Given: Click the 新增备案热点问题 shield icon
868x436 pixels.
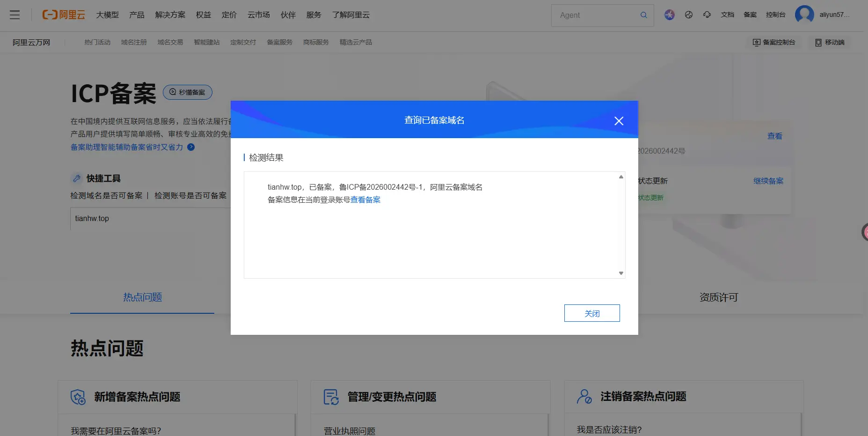Looking at the screenshot, I should (x=78, y=397).
